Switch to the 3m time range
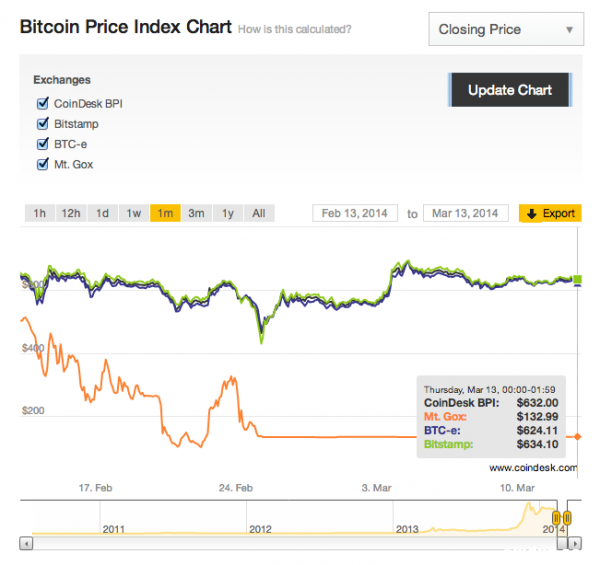 196,213
